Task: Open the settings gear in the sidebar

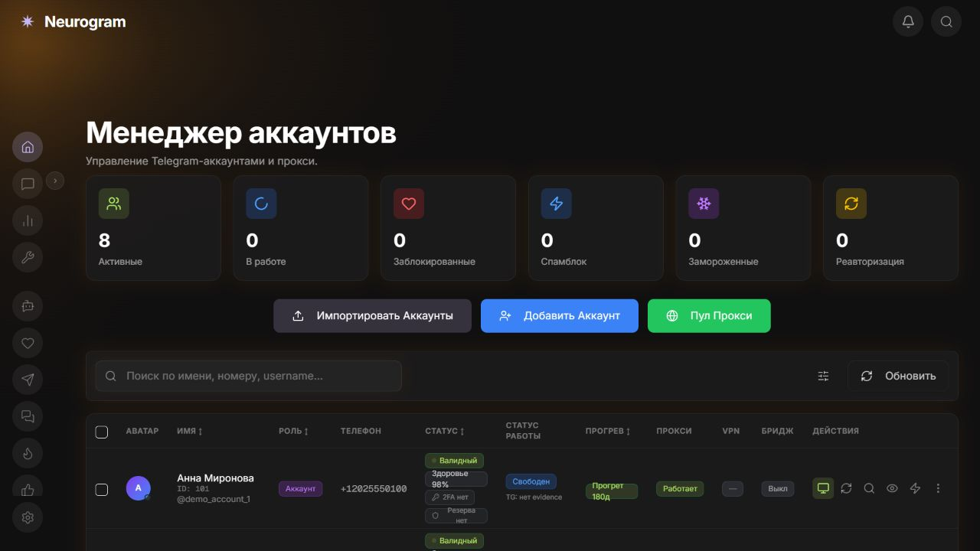Action: [x=28, y=517]
